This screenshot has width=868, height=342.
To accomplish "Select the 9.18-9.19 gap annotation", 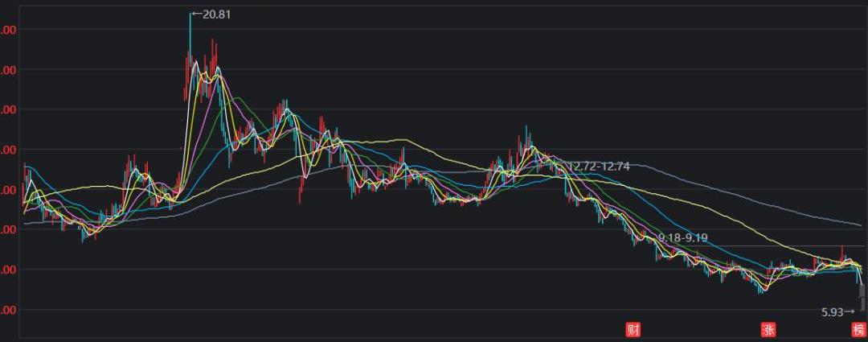I will pyautogui.click(x=682, y=238).
